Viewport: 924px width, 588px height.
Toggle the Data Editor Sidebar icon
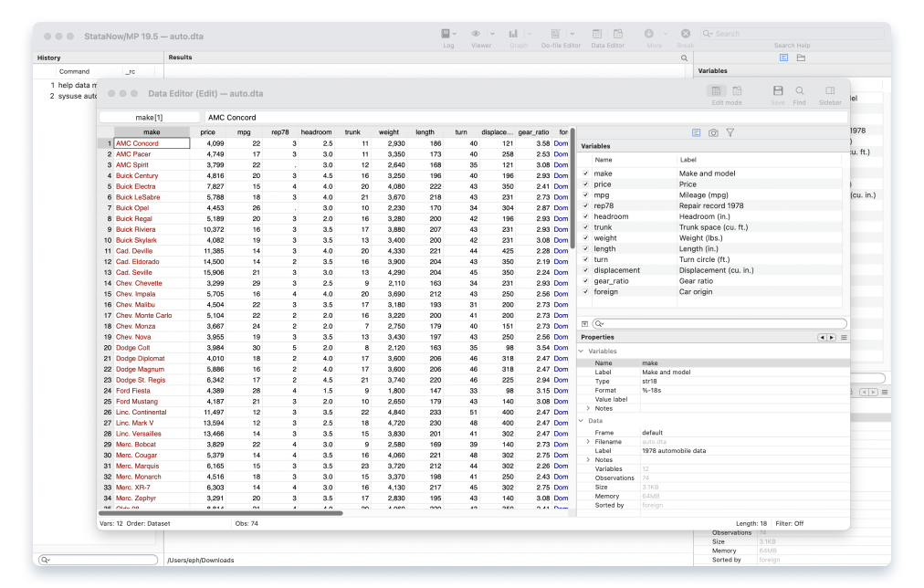pyautogui.click(x=830, y=90)
